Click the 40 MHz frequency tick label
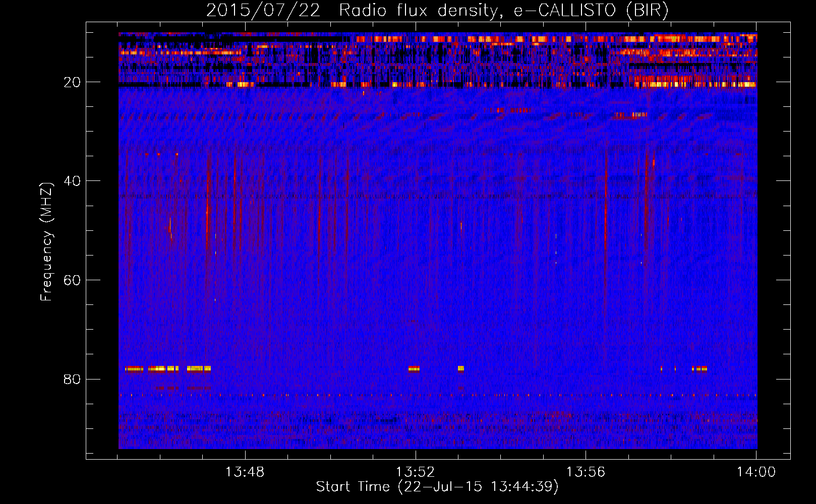 click(73, 181)
